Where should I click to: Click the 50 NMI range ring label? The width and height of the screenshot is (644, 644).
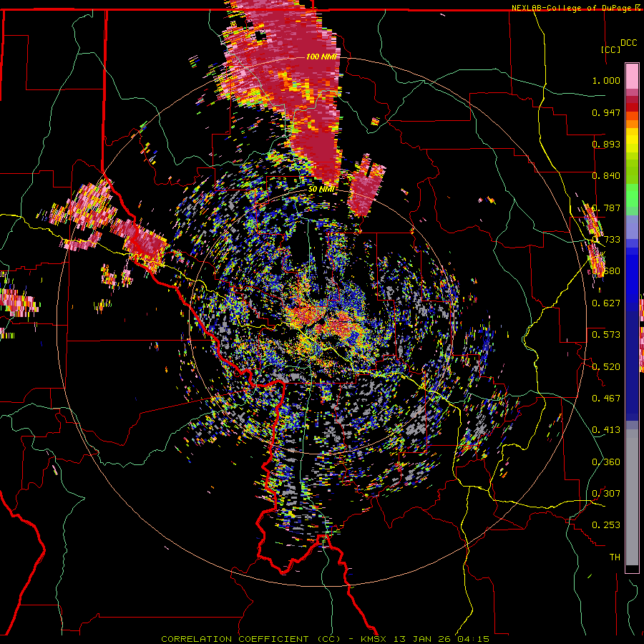[321, 190]
